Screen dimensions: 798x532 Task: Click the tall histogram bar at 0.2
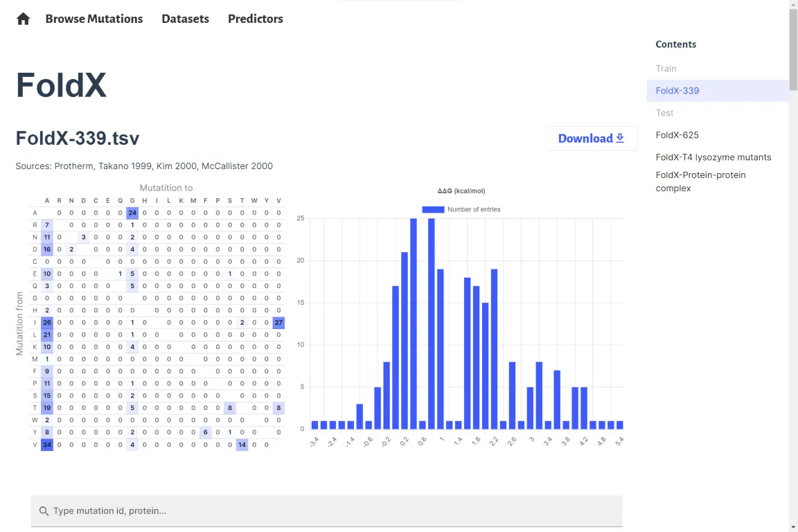coord(405,341)
